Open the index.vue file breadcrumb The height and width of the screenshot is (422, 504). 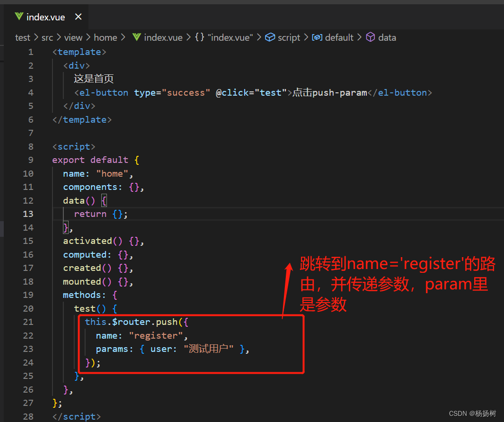(163, 37)
